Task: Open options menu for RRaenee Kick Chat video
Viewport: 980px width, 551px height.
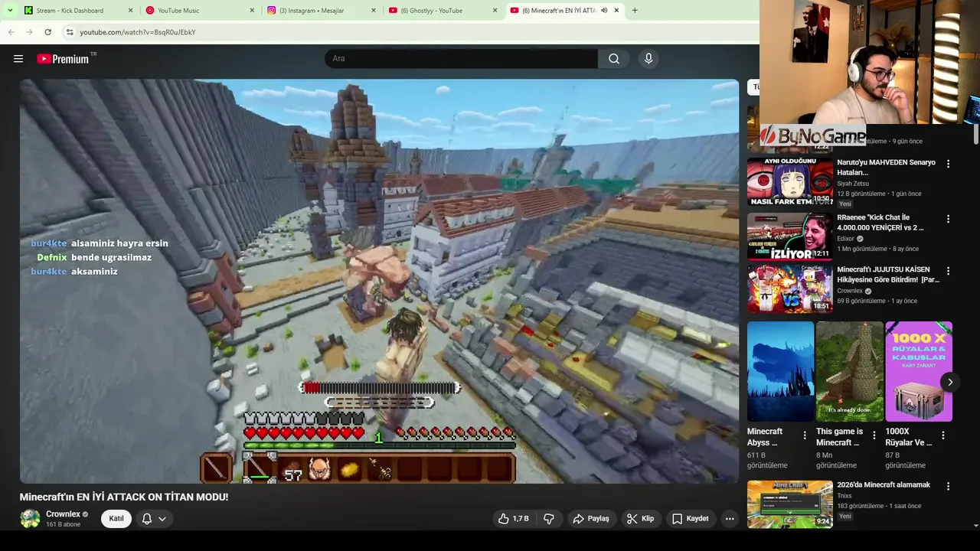Action: tap(948, 219)
